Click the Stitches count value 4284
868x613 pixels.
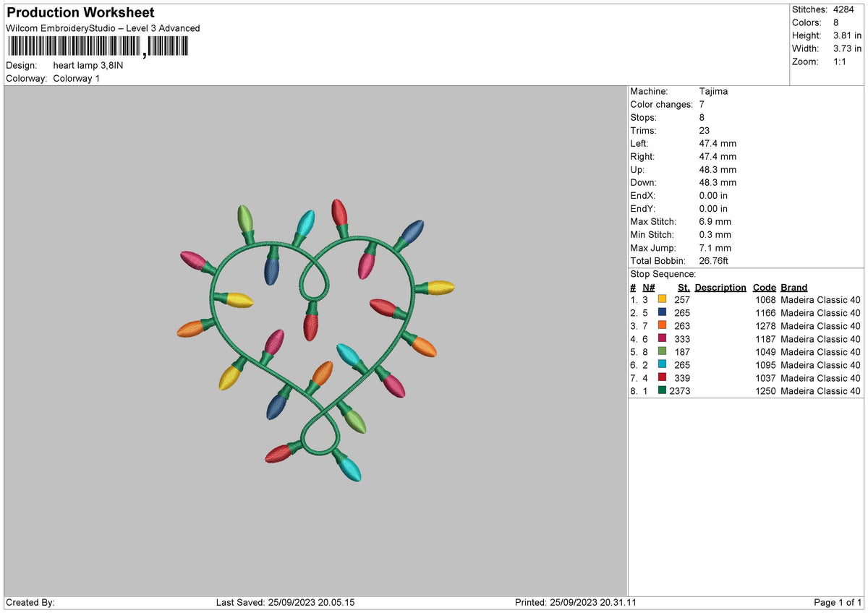843,9
